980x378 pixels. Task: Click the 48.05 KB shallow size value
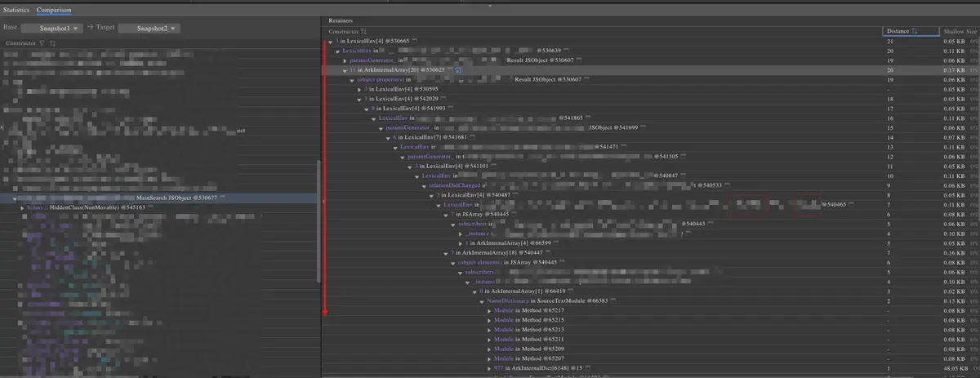(x=955, y=369)
